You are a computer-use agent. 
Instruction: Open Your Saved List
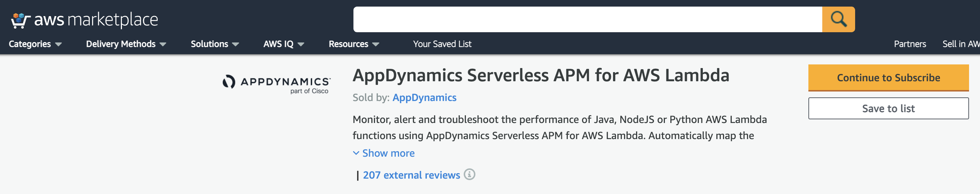click(x=442, y=44)
